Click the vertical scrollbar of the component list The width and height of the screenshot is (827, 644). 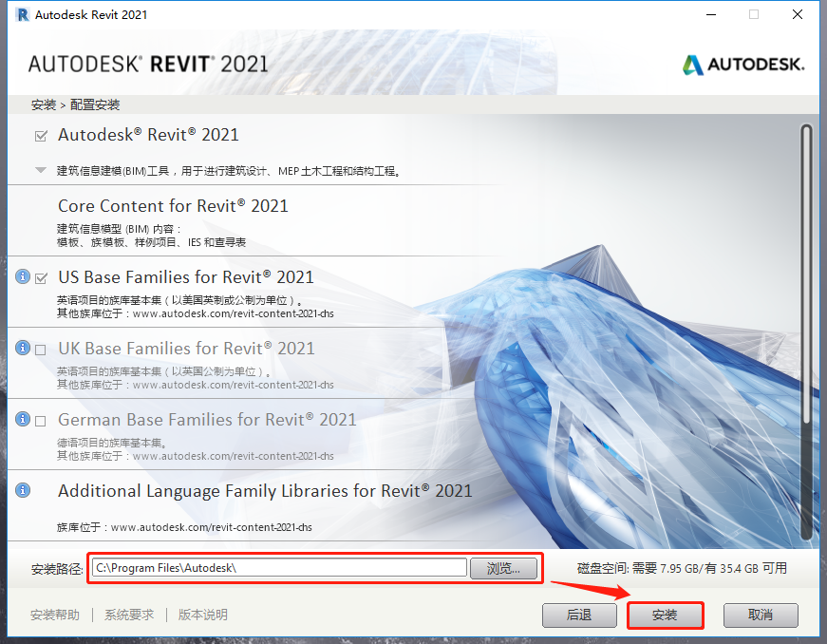(806, 332)
